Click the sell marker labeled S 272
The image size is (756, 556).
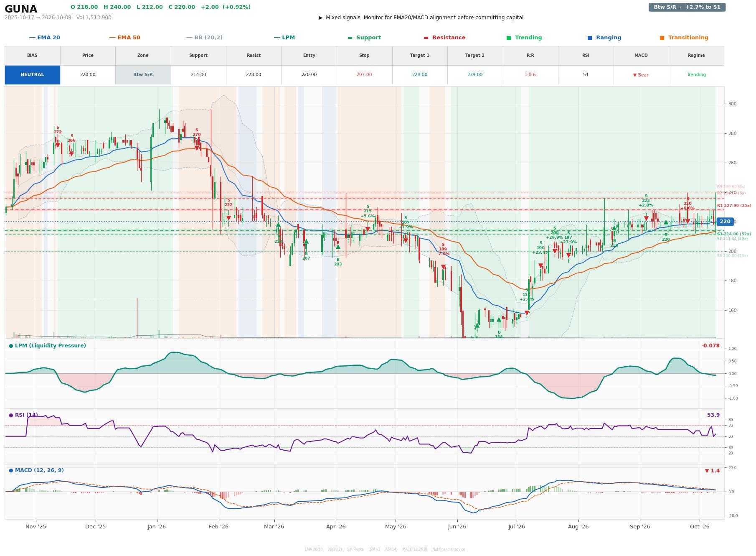point(58,145)
